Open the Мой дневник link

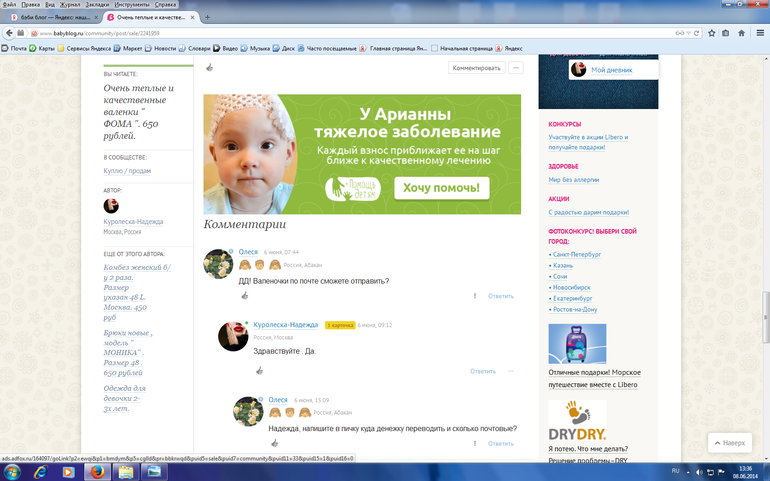pyautogui.click(x=612, y=70)
